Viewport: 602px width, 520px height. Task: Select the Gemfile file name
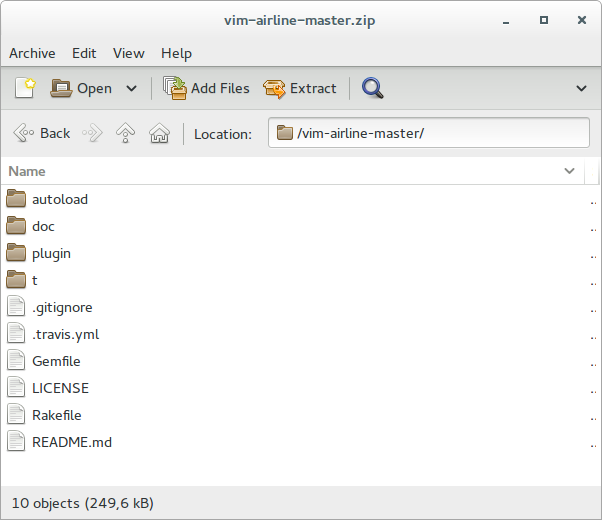(56, 361)
